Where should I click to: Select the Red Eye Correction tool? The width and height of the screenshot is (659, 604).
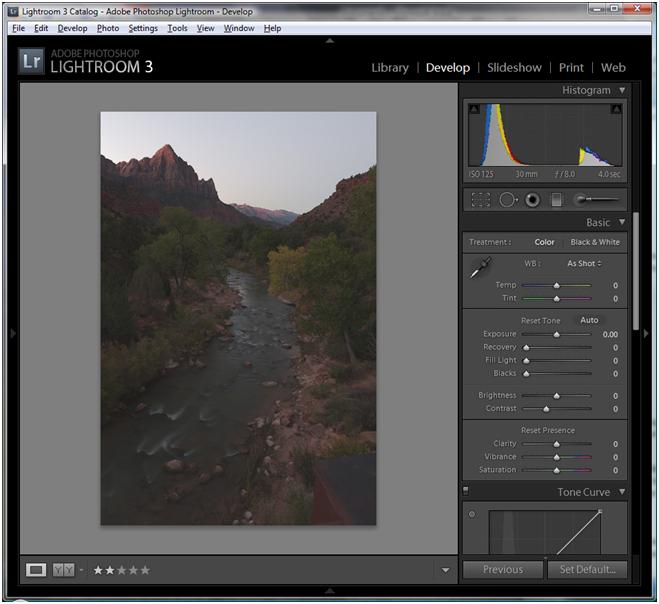coord(532,200)
